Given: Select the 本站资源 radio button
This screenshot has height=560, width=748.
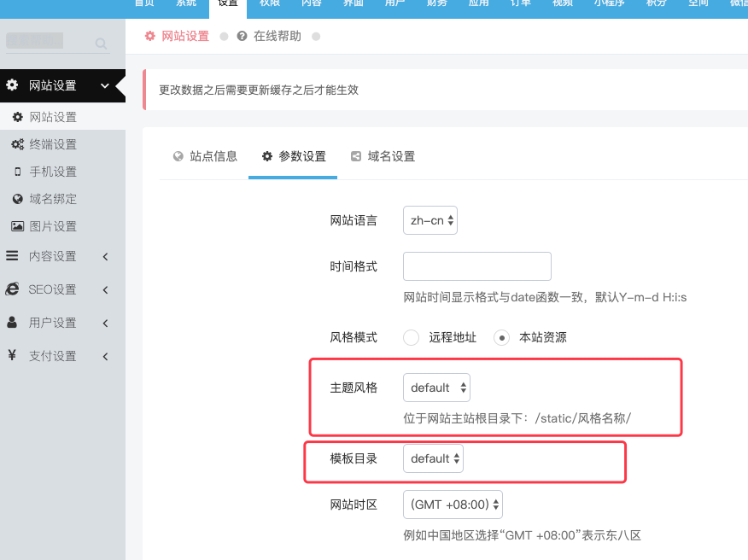Looking at the screenshot, I should point(501,337).
